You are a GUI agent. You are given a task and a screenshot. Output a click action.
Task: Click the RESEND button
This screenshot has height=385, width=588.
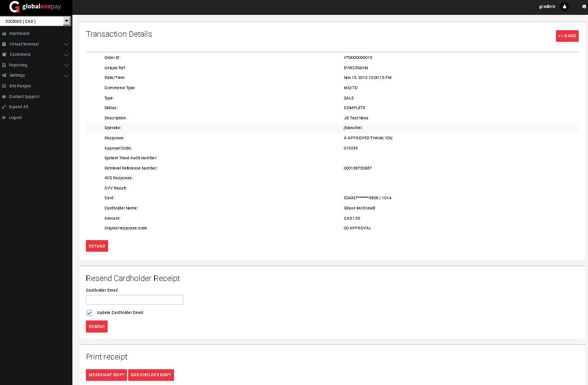click(97, 326)
